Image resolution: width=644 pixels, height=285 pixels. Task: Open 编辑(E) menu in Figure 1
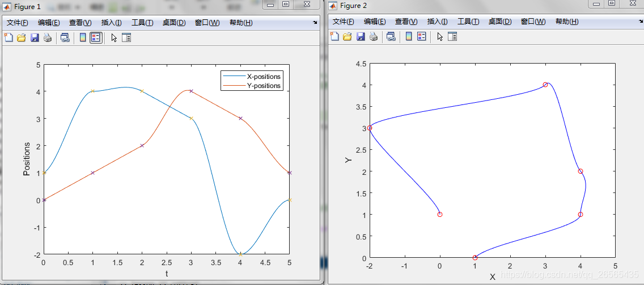[x=49, y=23]
